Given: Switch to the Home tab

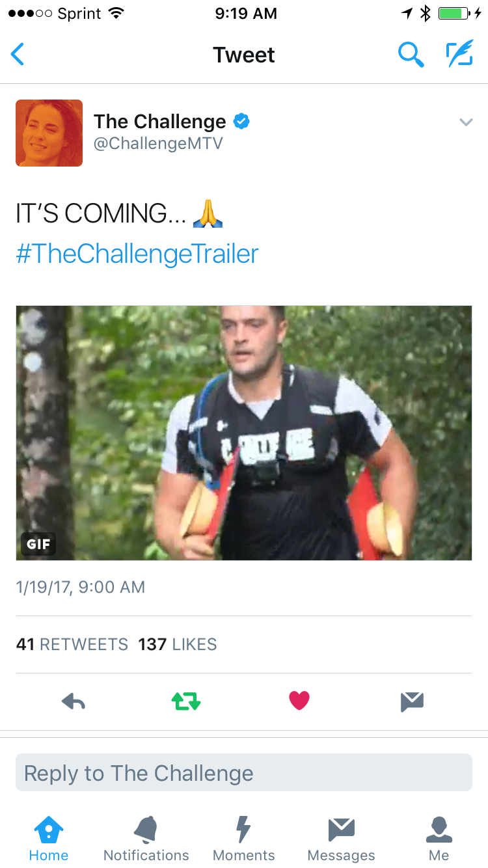Looking at the screenshot, I should click(x=49, y=839).
